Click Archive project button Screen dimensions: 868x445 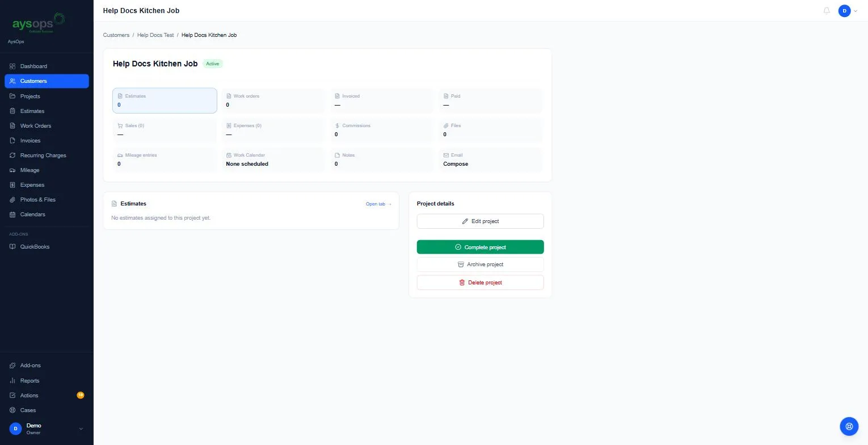pos(480,265)
